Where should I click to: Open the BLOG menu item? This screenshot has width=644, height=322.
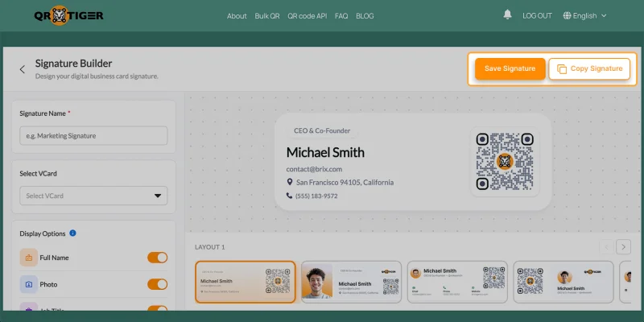(x=365, y=16)
